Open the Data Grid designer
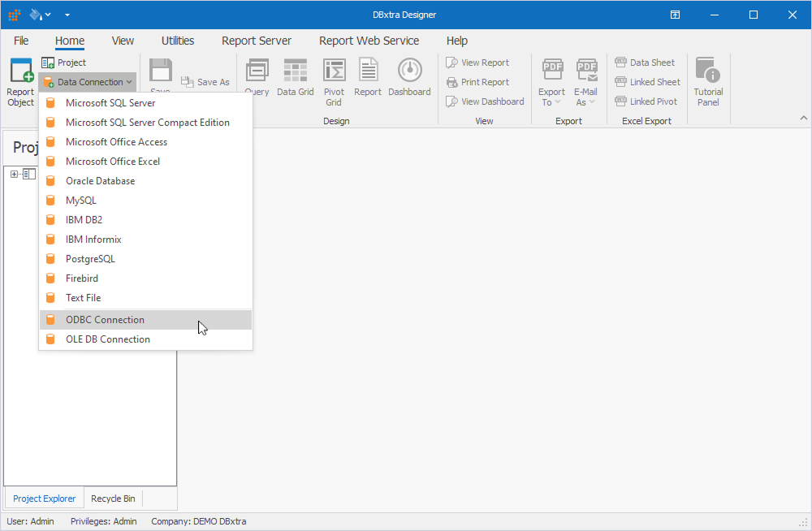812x531 pixels. pos(295,77)
